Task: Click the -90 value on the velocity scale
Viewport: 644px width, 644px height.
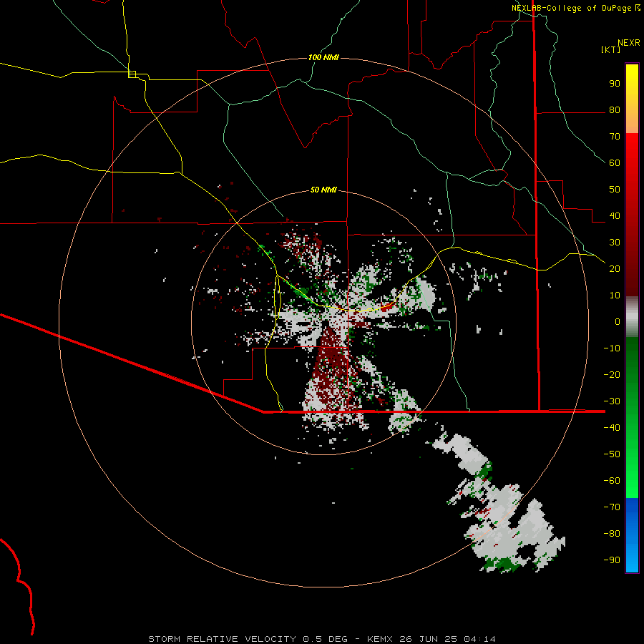Action: click(612, 560)
